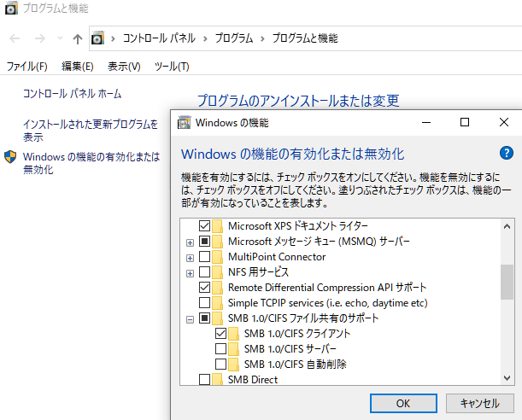Click folder icon of Microsoft メッセージ キュー (MSMQ)

point(217,242)
